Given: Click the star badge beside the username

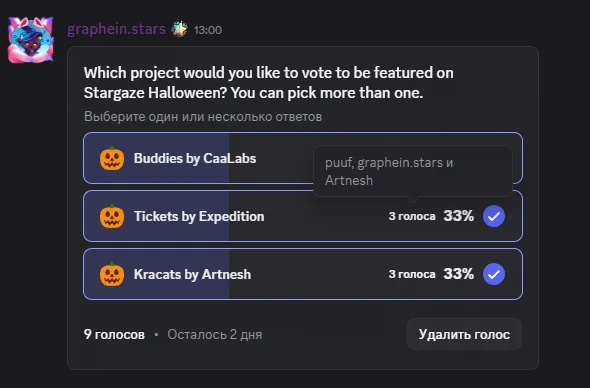Looking at the screenshot, I should tap(179, 29).
